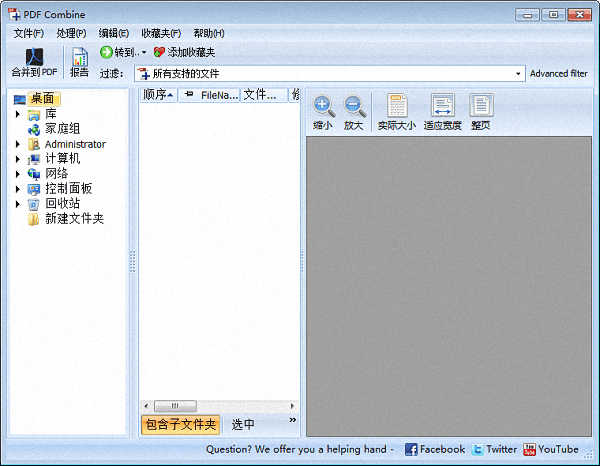Open the 处理(P) menu
Image resolution: width=600 pixels, height=466 pixels.
pyautogui.click(x=71, y=33)
